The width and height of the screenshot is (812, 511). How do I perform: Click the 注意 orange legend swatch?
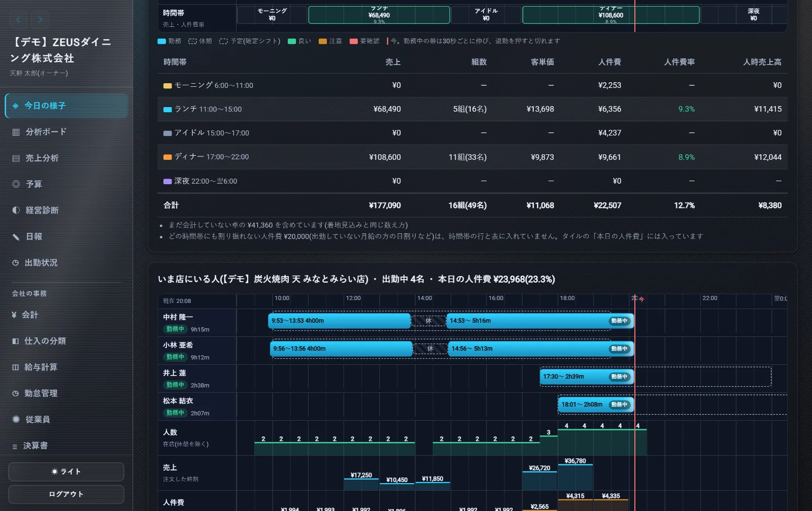323,41
